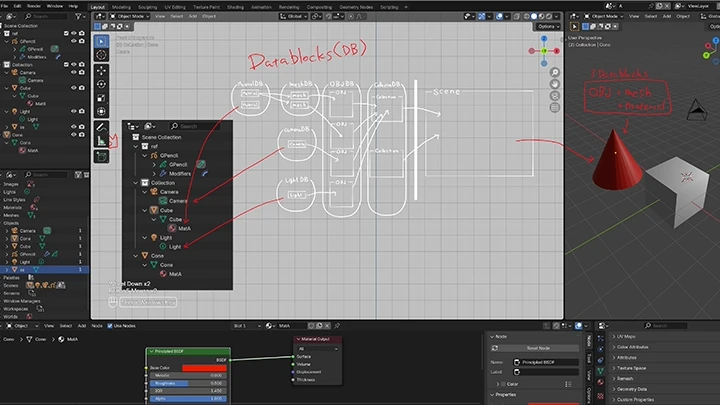720x405 pixels.
Task: Click the red Base Color swatch
Action: click(204, 368)
